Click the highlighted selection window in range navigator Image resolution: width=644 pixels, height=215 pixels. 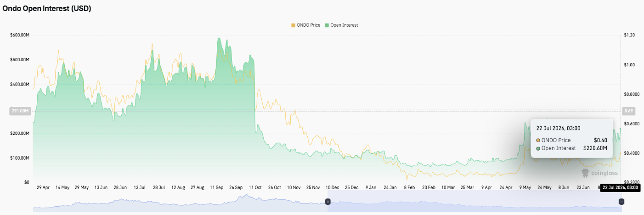coord(475,202)
